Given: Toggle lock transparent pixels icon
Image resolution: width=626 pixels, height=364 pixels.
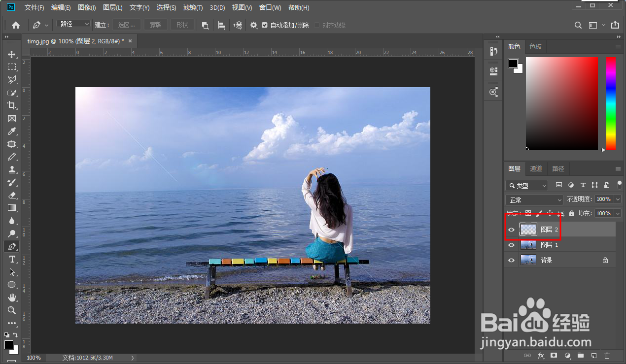Looking at the screenshot, I should 528,213.
